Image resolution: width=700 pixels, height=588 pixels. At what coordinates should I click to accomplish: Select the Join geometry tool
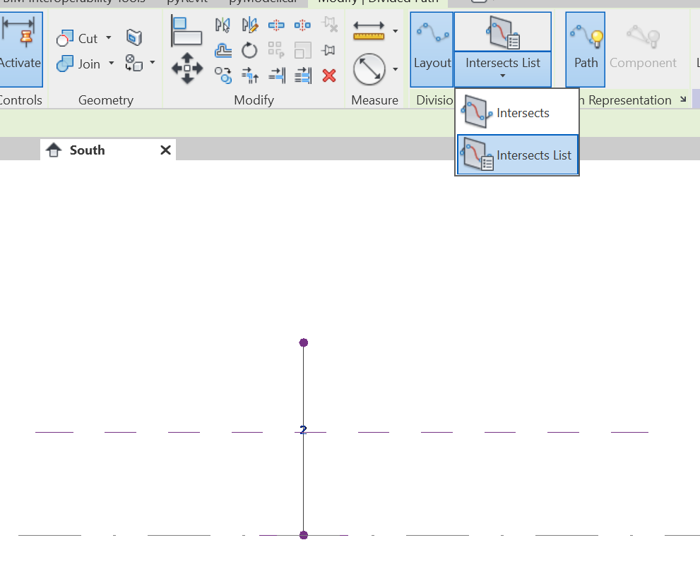point(78,64)
